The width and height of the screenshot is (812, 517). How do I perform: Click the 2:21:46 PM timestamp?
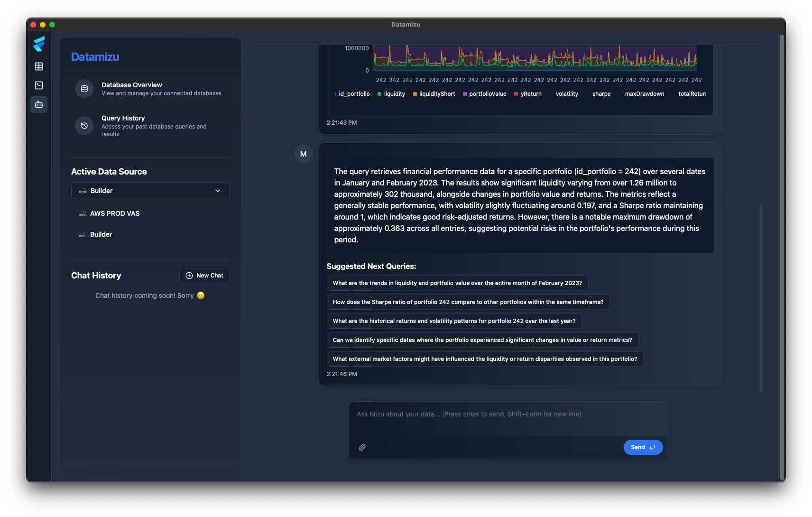(x=341, y=374)
